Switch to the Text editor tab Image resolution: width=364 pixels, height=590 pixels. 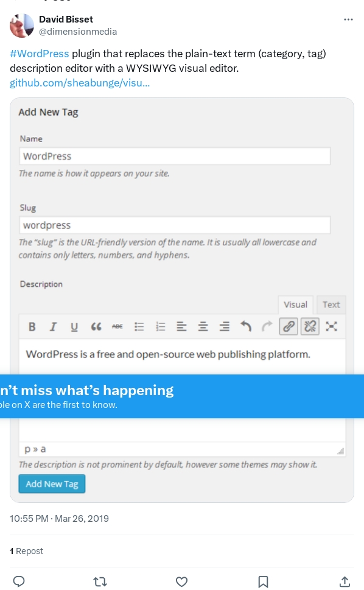[x=331, y=305]
